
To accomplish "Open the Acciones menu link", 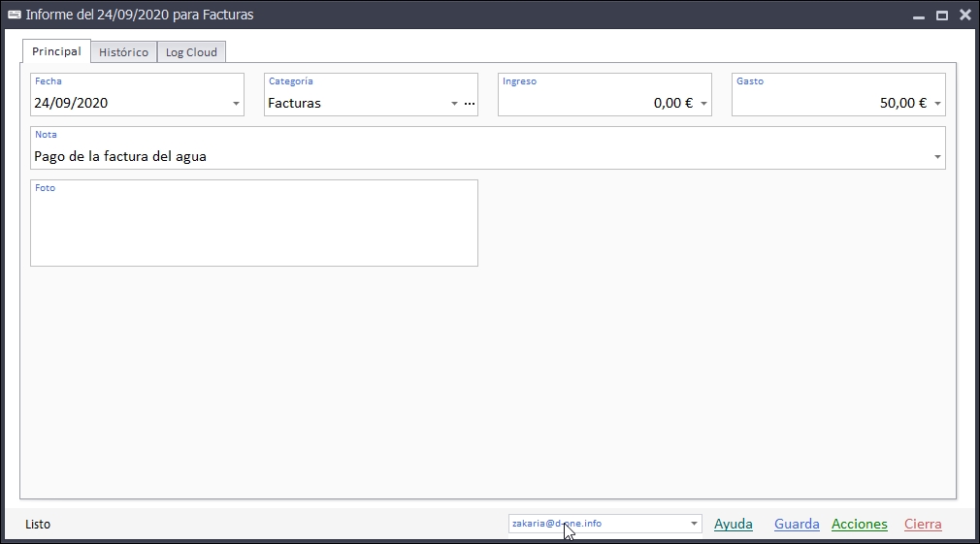I will [859, 525].
